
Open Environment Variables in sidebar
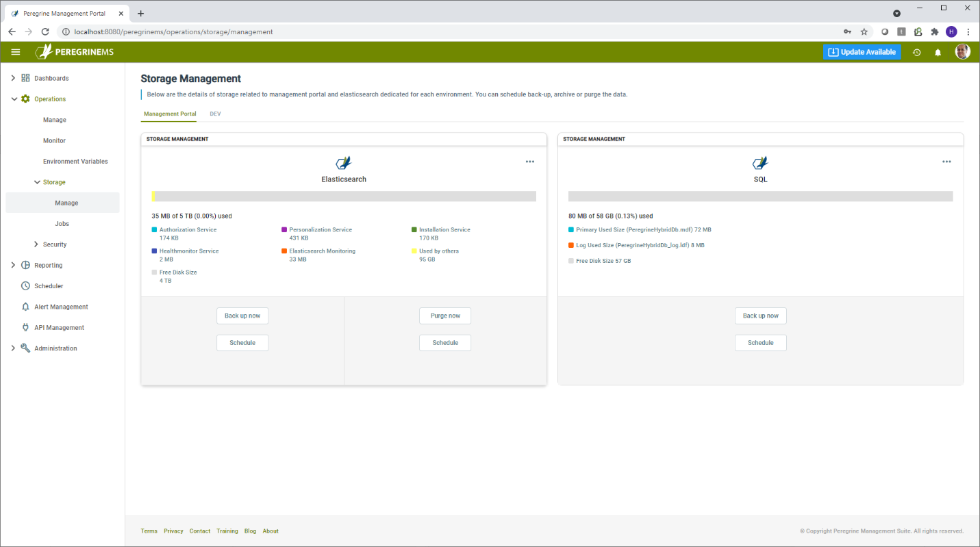pyautogui.click(x=75, y=162)
